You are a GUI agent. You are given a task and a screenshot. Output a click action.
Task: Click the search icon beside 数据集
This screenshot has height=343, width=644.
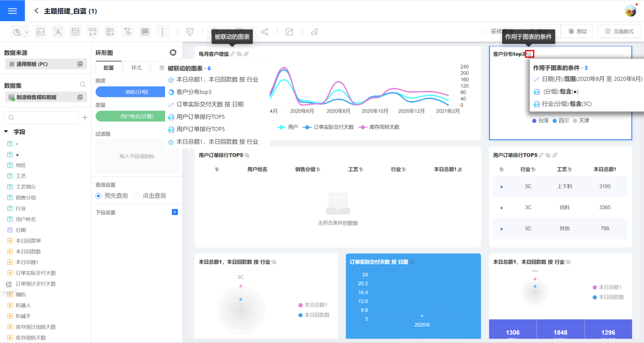(83, 84)
